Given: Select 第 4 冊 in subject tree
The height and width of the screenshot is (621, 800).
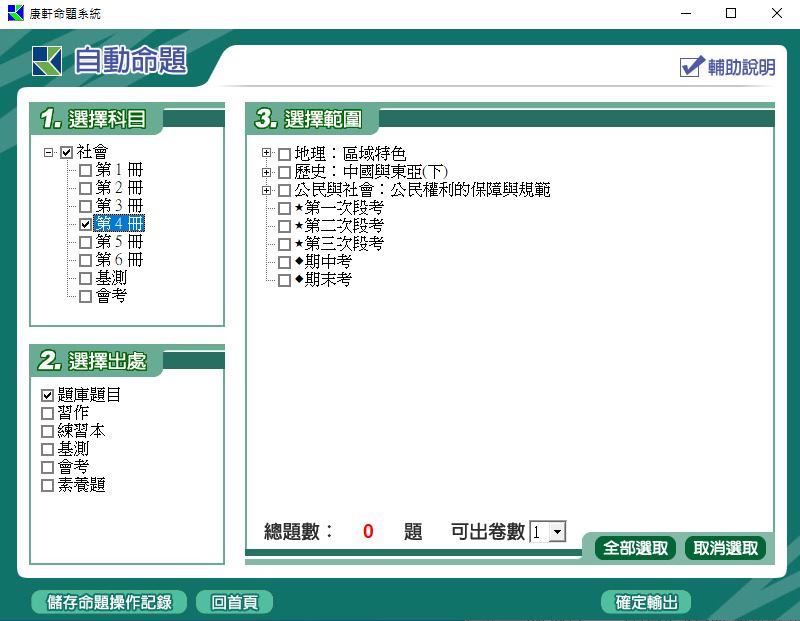Looking at the screenshot, I should click(119, 224).
